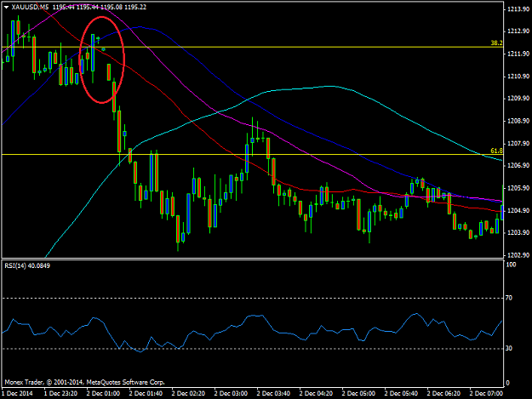Viewport: 532px width, 399px height.
Task: Select the Monex Trader copyright text
Action: (x=84, y=382)
